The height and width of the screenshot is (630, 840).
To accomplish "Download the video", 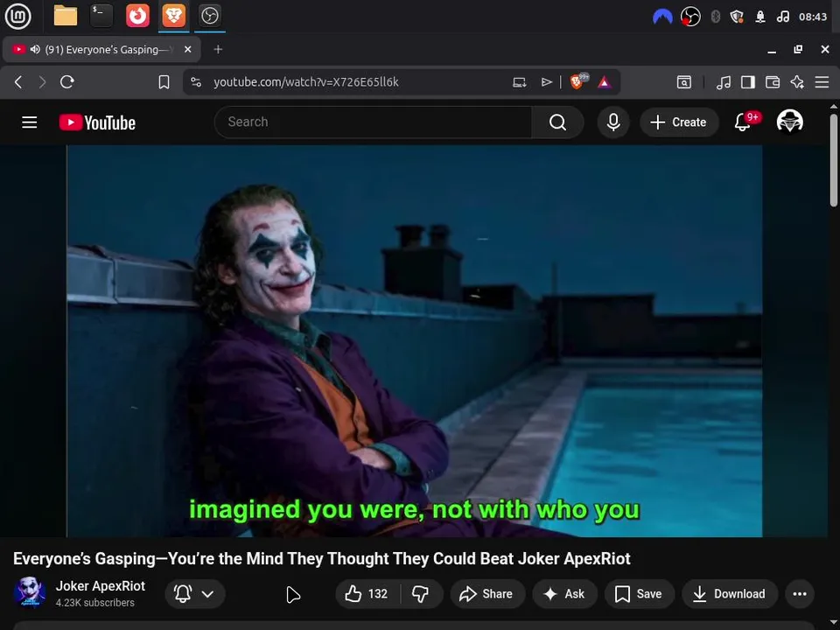I will [729, 593].
